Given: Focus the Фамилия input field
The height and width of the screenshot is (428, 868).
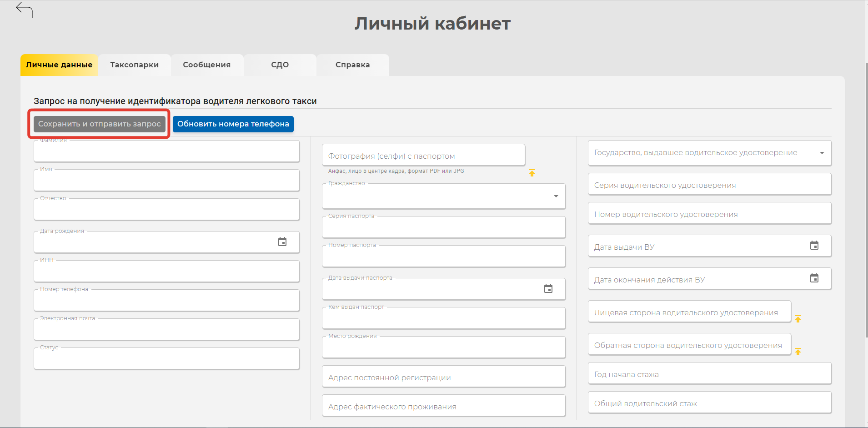Looking at the screenshot, I should [166, 151].
